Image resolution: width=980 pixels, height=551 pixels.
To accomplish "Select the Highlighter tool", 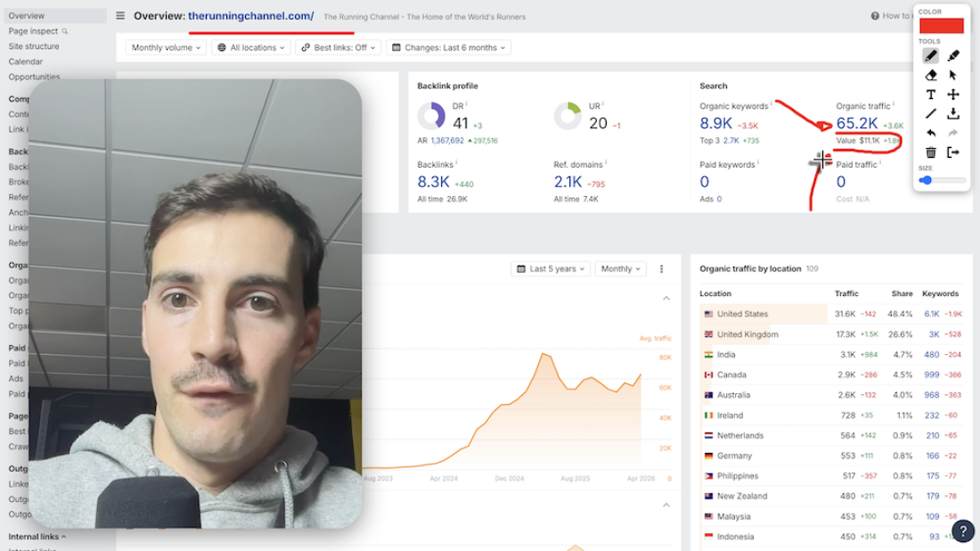I will (x=951, y=54).
